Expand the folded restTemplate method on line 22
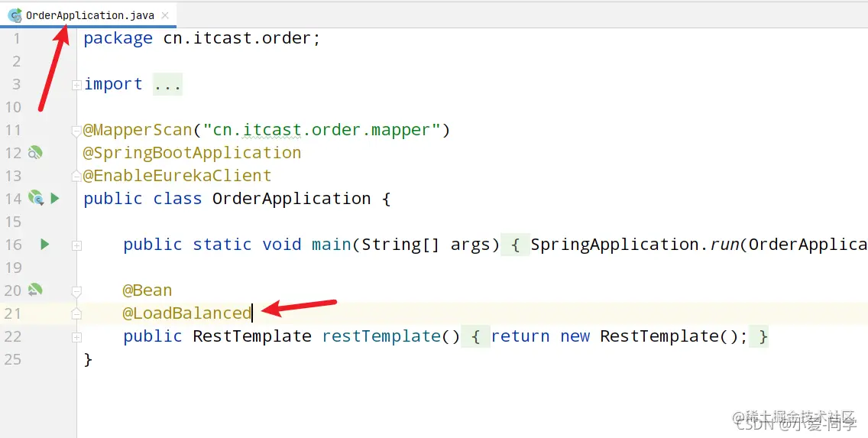868x438 pixels. [x=76, y=337]
